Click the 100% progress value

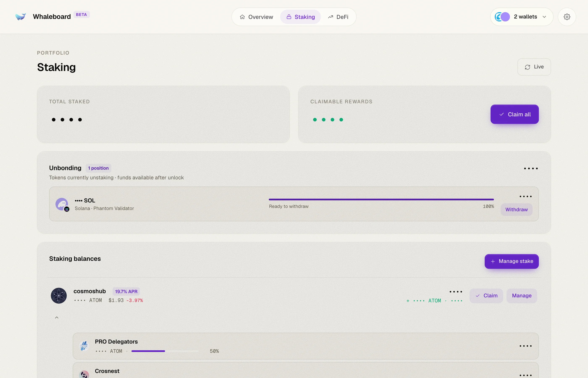point(488,206)
